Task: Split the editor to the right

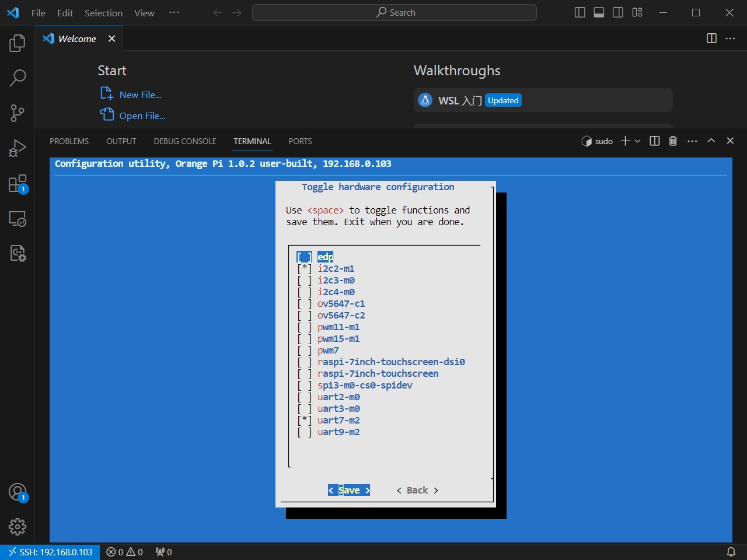Action: (711, 38)
